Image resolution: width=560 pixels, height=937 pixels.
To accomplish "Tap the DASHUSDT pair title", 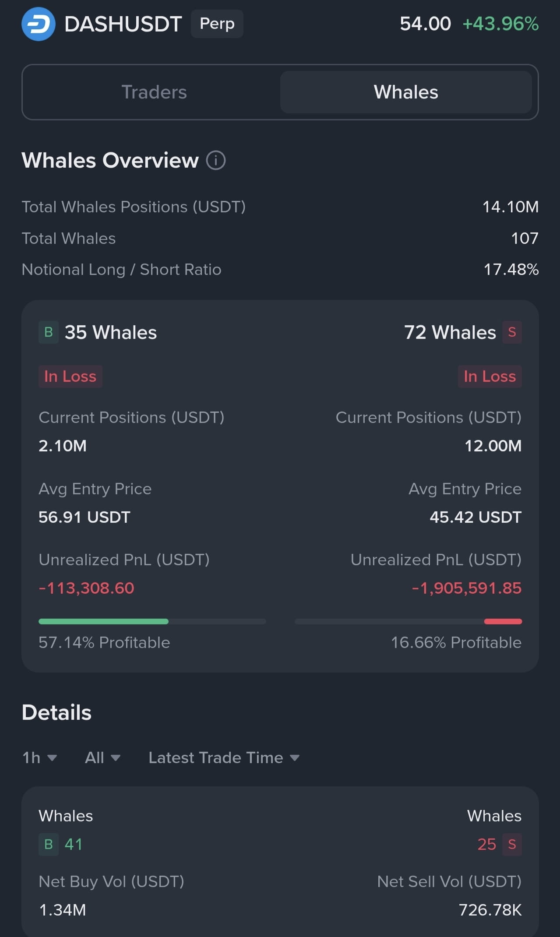I will click(123, 24).
